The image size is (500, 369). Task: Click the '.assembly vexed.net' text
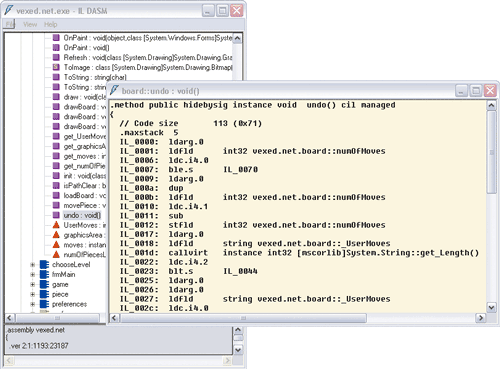pos(35,330)
